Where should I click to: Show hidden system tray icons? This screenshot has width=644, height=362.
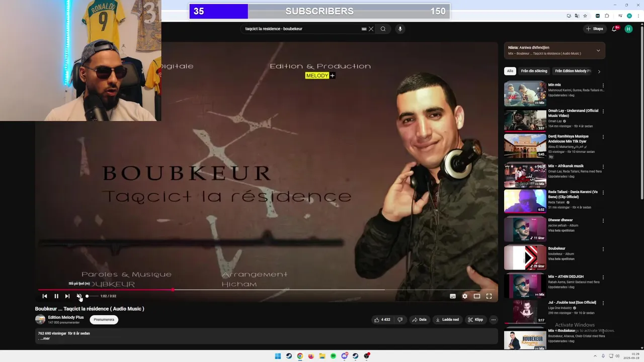pyautogui.click(x=595, y=356)
